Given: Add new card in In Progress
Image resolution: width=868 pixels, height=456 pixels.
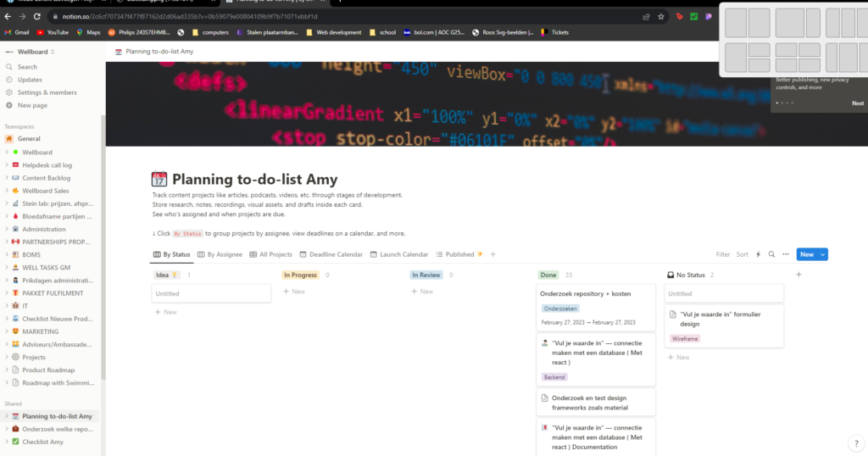Looking at the screenshot, I should [x=294, y=292].
